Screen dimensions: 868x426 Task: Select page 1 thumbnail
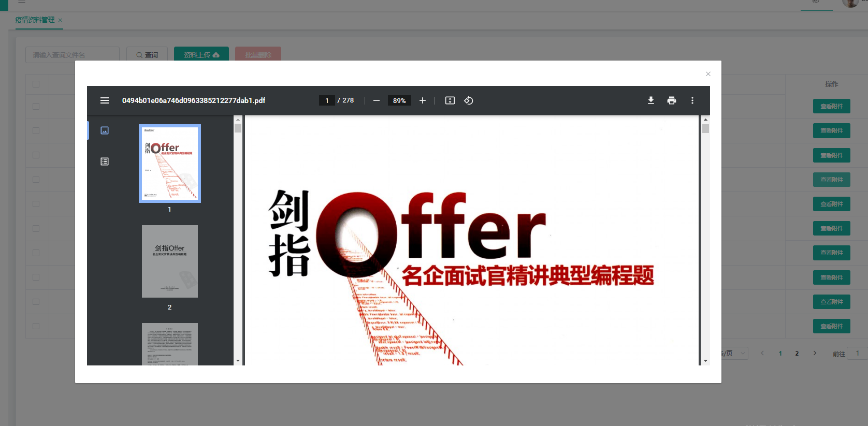(170, 164)
